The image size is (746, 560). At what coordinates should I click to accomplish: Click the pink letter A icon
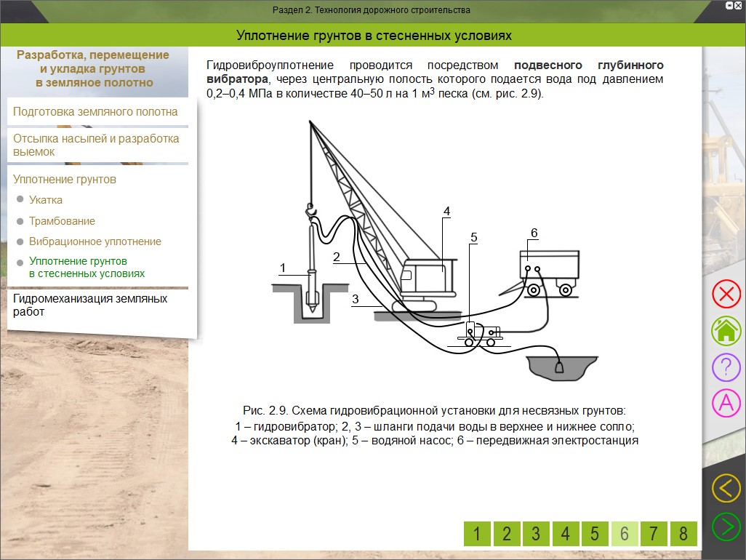tap(725, 402)
